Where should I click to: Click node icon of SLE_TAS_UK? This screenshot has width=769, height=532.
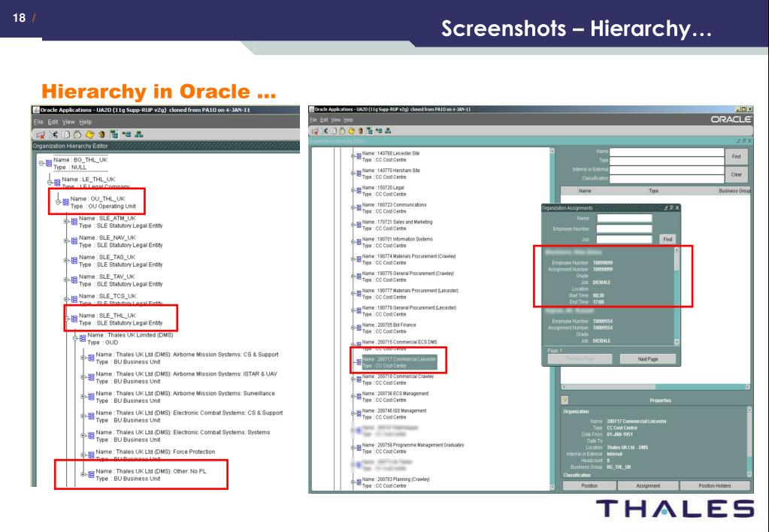coord(74,260)
